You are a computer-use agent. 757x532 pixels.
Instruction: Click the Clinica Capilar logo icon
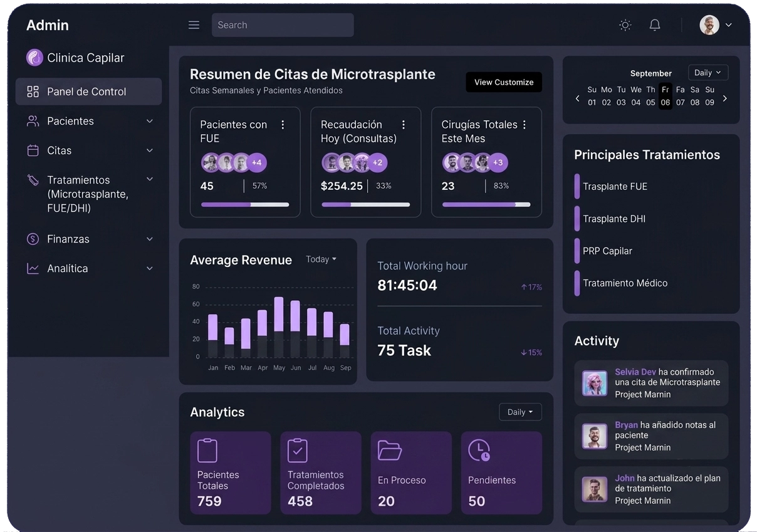click(34, 58)
